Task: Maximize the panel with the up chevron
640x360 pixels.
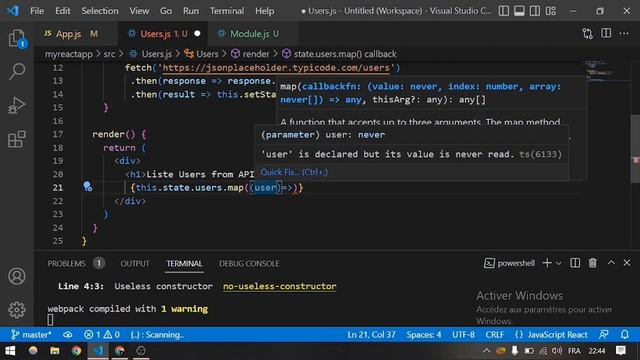Action: click(x=611, y=263)
